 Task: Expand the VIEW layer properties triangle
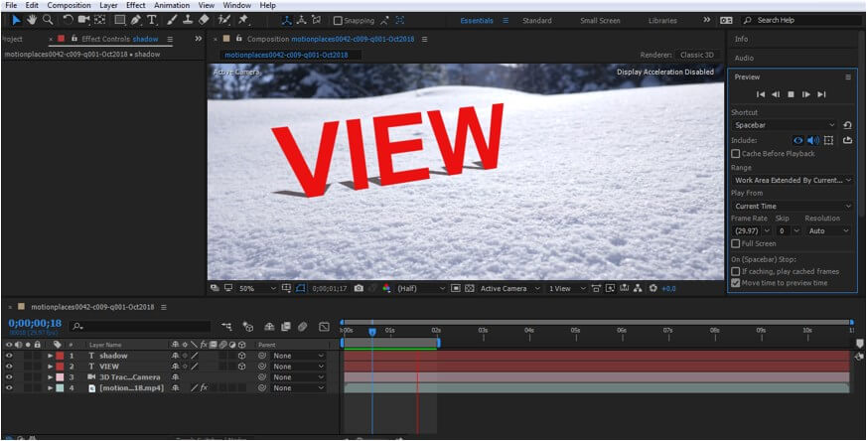51,367
